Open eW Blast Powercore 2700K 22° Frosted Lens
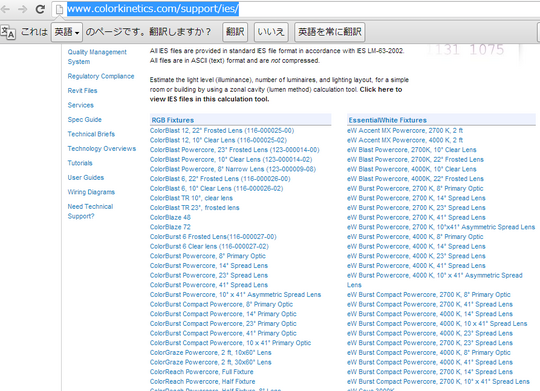Viewport: 540px width, 391px height. click(x=415, y=160)
